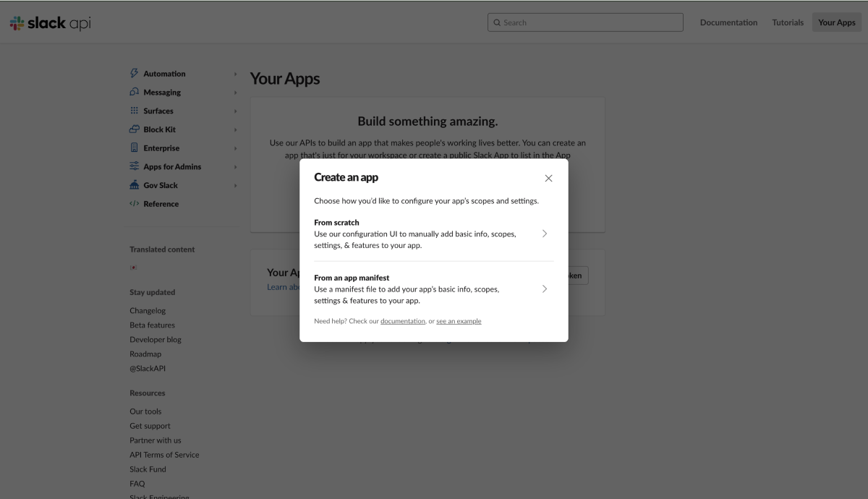Expand the From scratch option chevron
Screen dimensions: 868x499
click(x=545, y=233)
